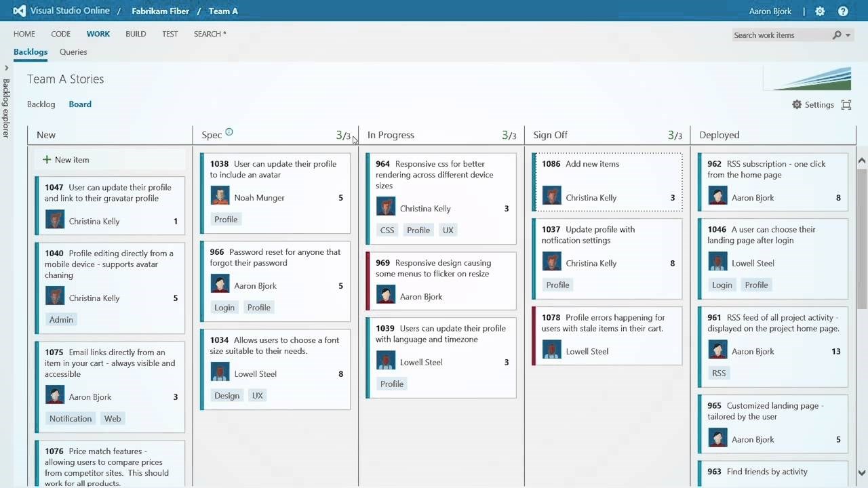This screenshot has width=868, height=488.
Task: Switch to the Queries tab
Action: [73, 52]
